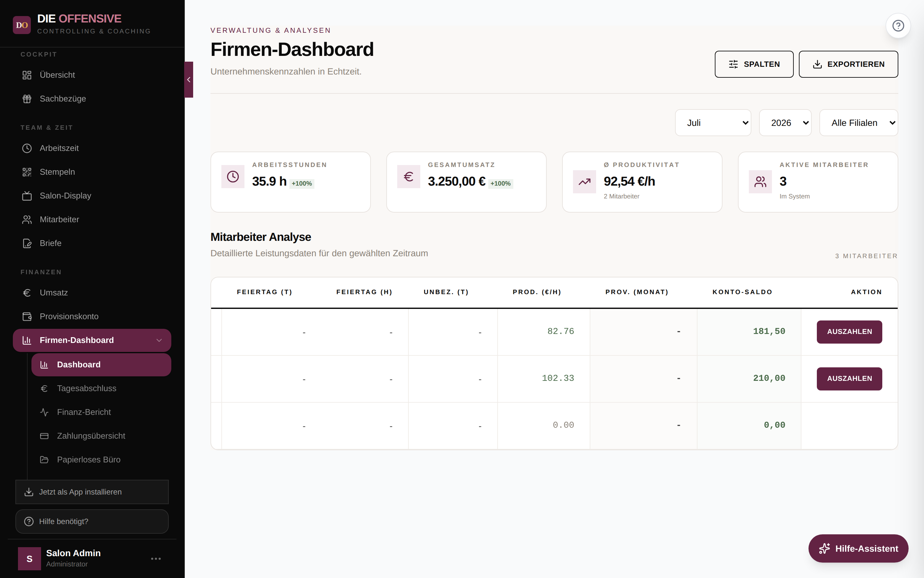Open Sachbezüge menu item

coord(92,99)
